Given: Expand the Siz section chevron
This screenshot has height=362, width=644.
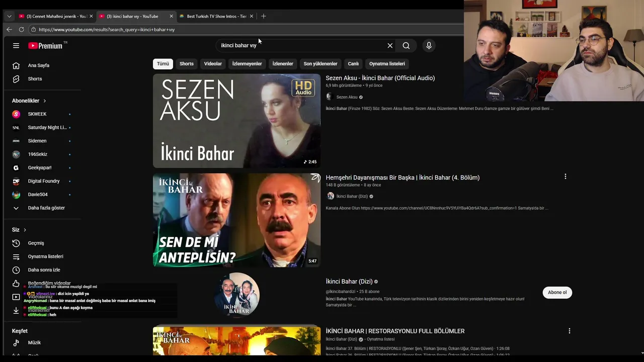Looking at the screenshot, I should [x=25, y=230].
